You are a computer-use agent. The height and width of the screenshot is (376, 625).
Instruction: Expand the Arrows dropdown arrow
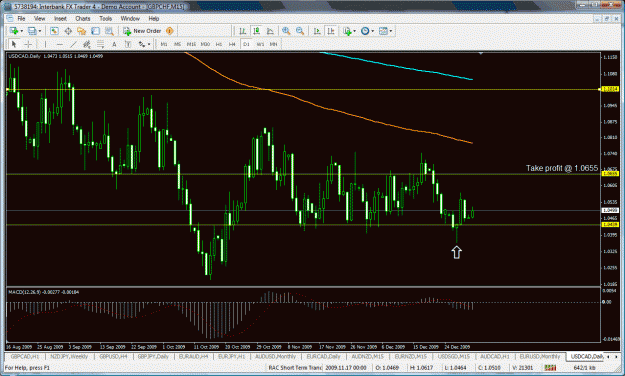(x=149, y=44)
